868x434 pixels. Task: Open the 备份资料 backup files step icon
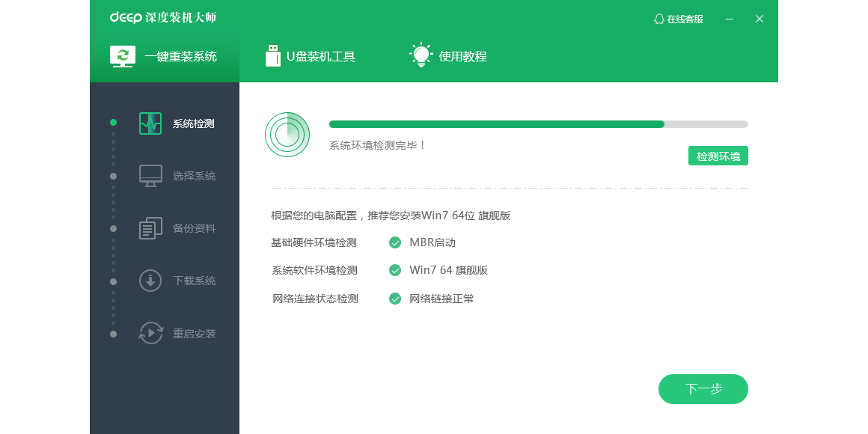tap(149, 227)
